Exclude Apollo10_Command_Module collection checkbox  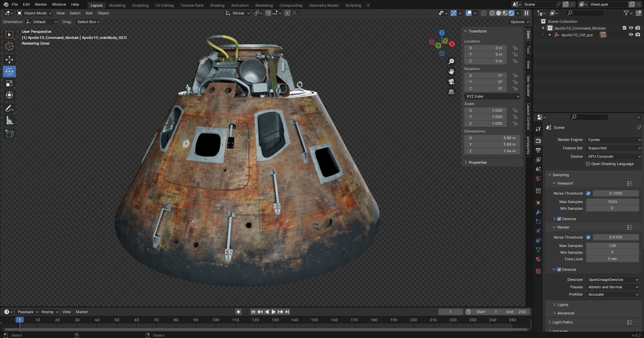[x=625, y=28]
